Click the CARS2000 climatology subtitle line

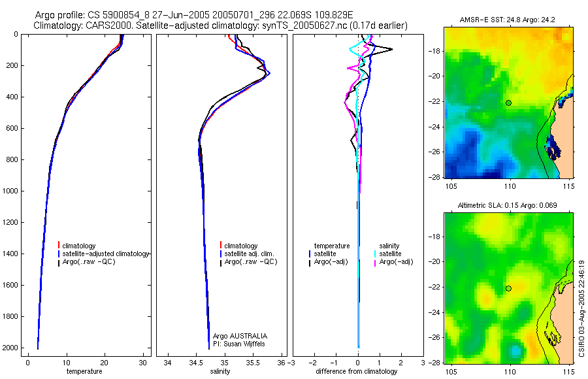tap(221, 25)
